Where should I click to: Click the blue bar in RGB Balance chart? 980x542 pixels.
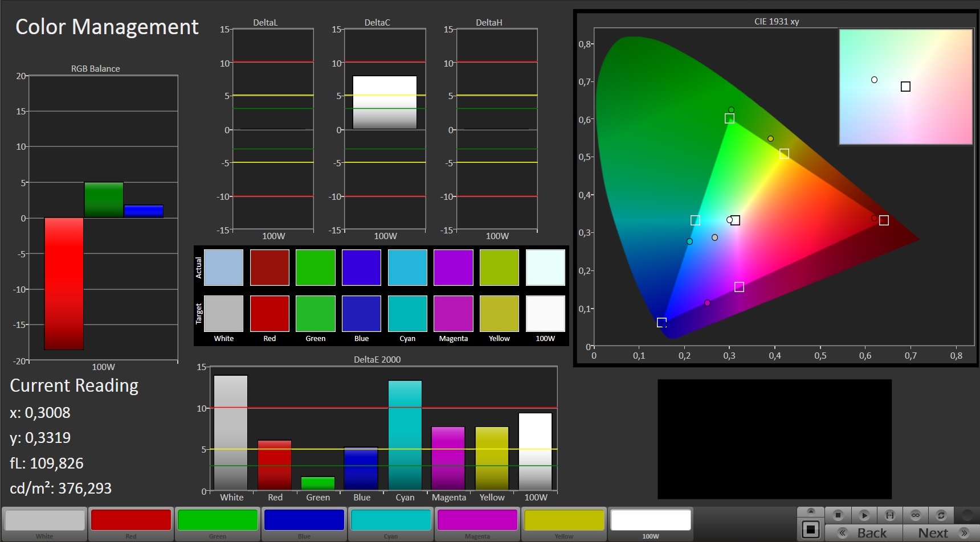(144, 211)
